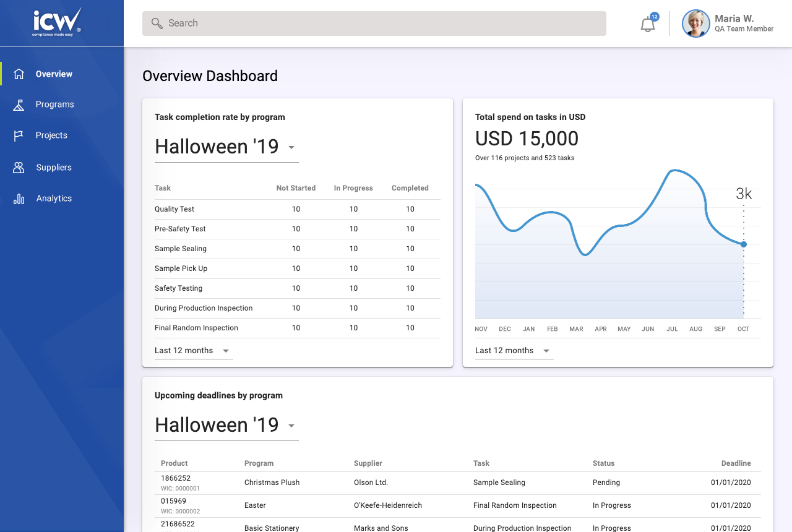Image resolution: width=792 pixels, height=532 pixels.
Task: Click the Overview home icon in sidebar
Action: click(x=19, y=74)
